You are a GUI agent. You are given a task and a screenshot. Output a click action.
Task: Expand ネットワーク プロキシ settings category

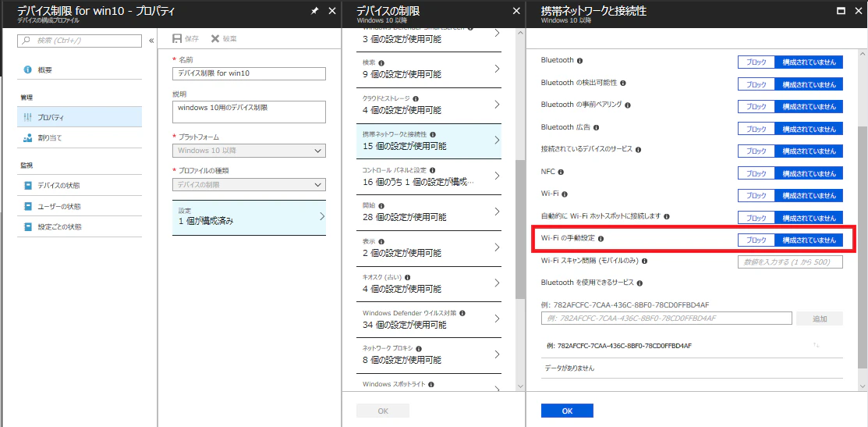(428, 355)
